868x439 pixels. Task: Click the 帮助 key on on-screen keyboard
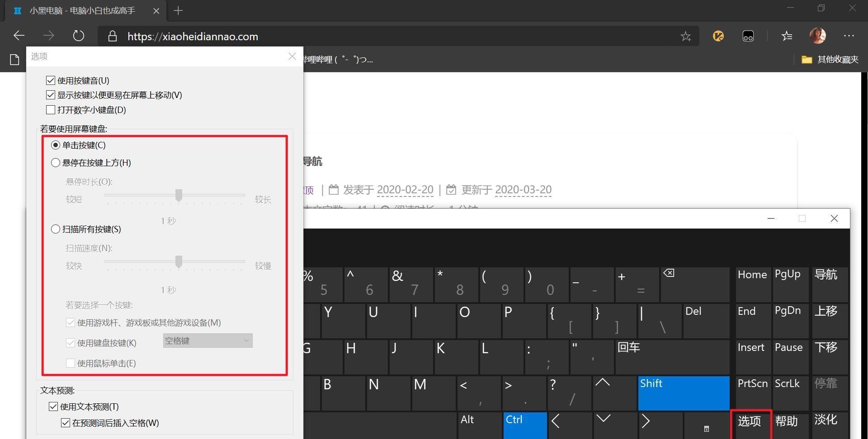790,425
